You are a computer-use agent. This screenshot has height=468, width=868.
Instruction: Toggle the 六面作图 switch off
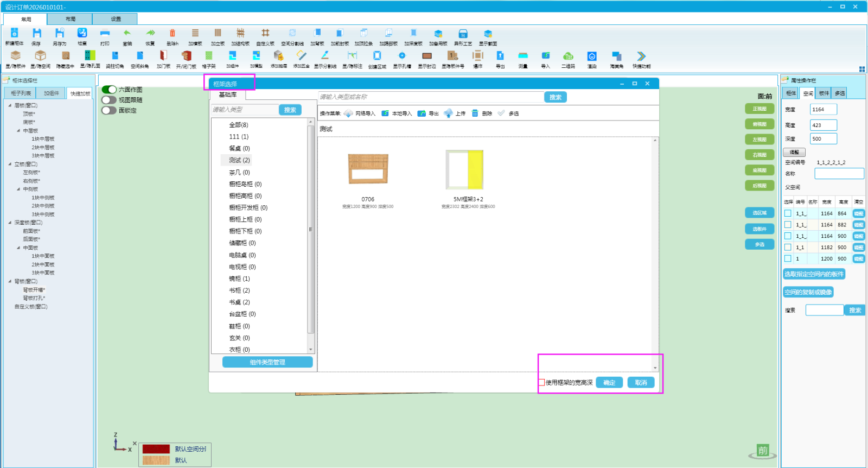pyautogui.click(x=109, y=90)
